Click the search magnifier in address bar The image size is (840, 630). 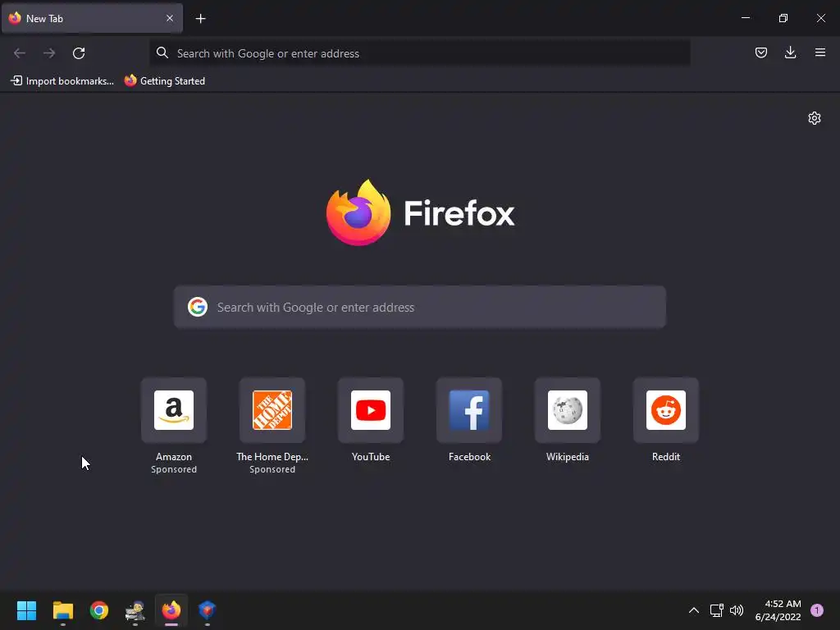coord(162,52)
